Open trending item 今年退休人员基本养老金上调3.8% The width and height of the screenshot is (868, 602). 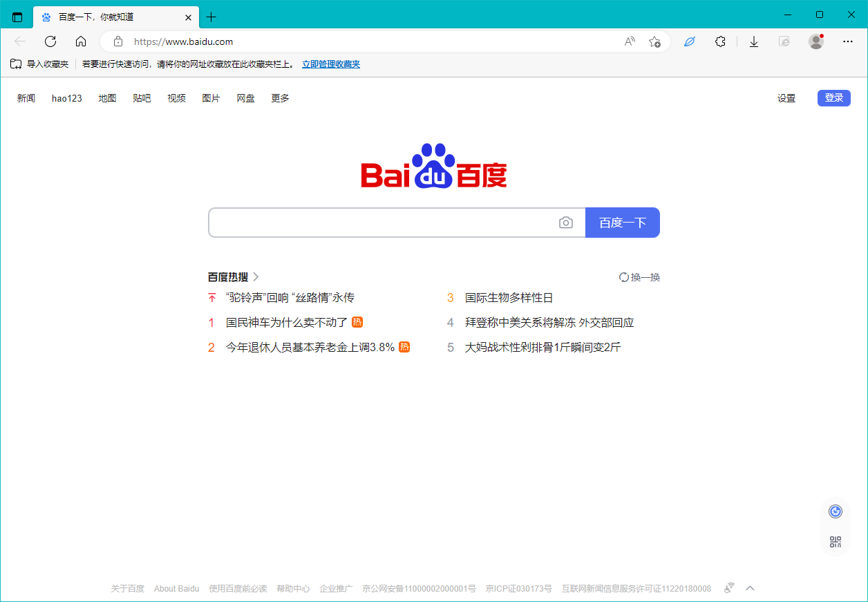[x=310, y=348]
